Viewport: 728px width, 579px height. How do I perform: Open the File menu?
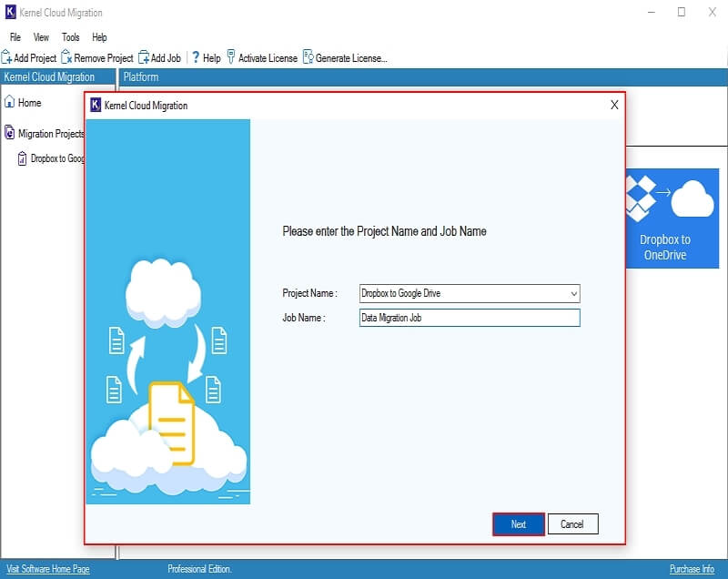[x=15, y=37]
